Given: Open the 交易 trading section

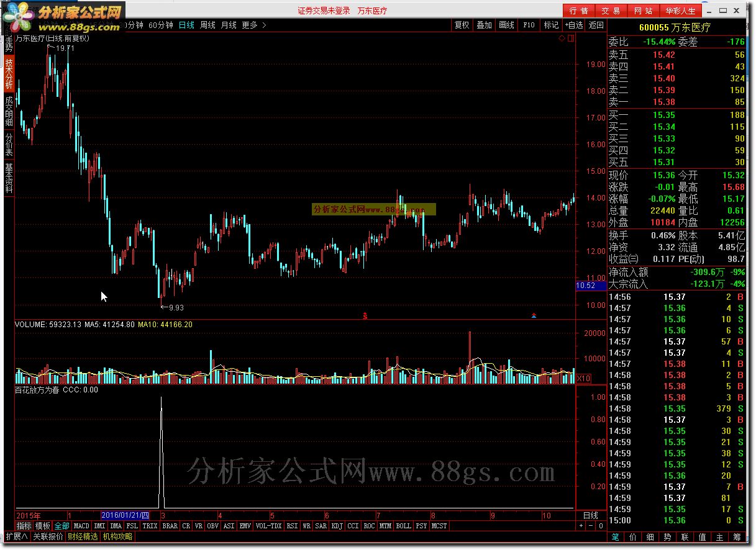Looking at the screenshot, I should pyautogui.click(x=611, y=11).
